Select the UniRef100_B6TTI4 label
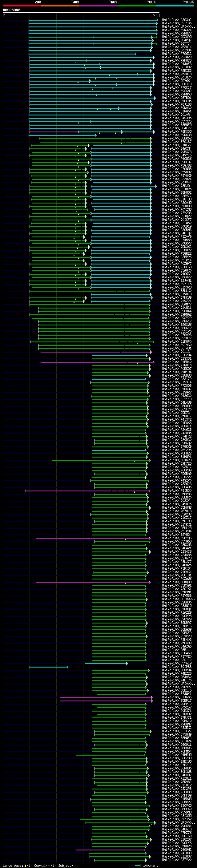The height and width of the screenshot is (868, 197). click(x=177, y=43)
